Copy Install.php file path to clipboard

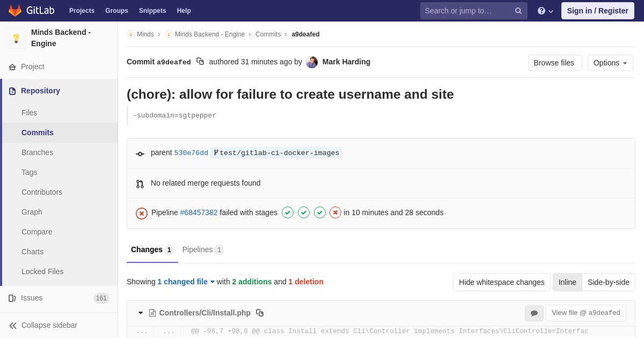pos(260,313)
